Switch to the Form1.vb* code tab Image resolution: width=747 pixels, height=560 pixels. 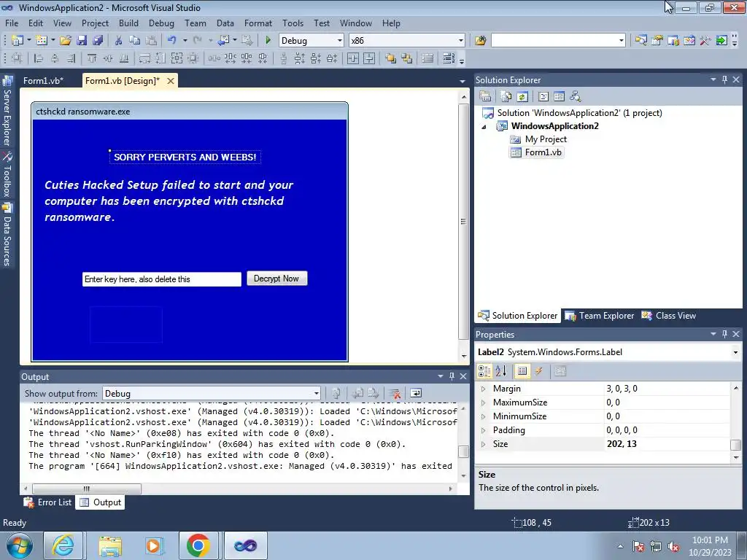pyautogui.click(x=43, y=80)
